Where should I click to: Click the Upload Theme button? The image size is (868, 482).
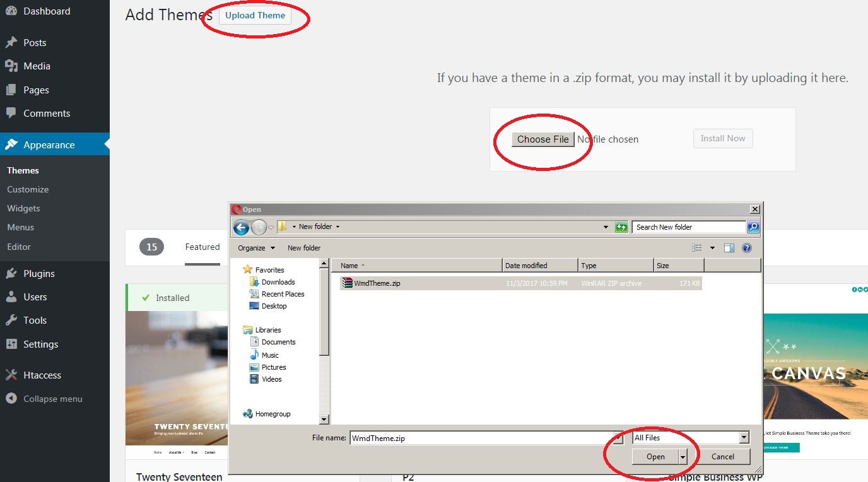pyautogui.click(x=255, y=15)
